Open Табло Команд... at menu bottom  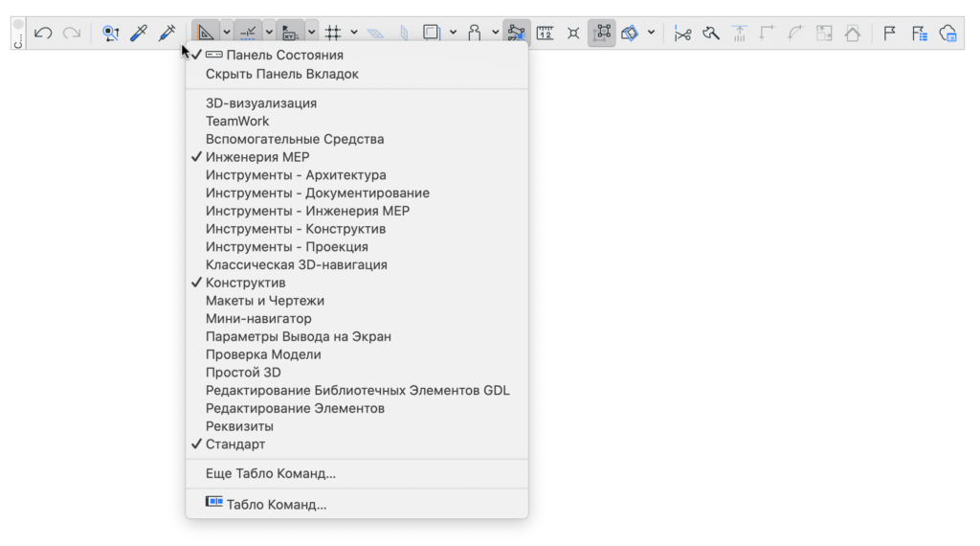point(277,505)
